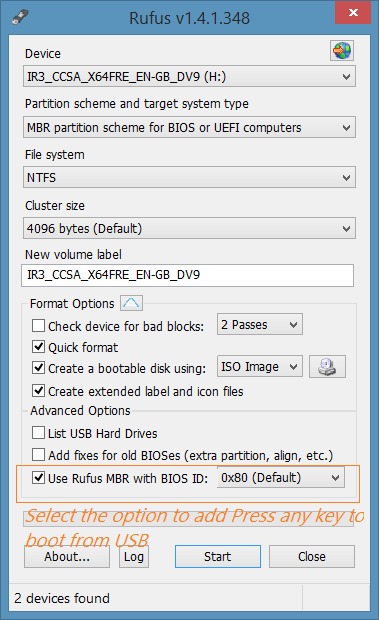
Task: Toggle Use Rufus MBR with BIOS ID
Action: pyautogui.click(x=38, y=478)
